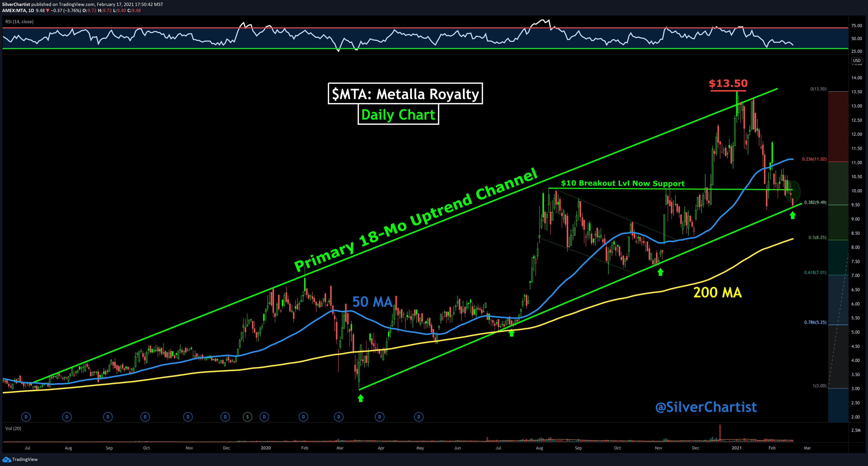Click the leftmost D dividend marker
This screenshot has height=466, width=868.
(26, 417)
